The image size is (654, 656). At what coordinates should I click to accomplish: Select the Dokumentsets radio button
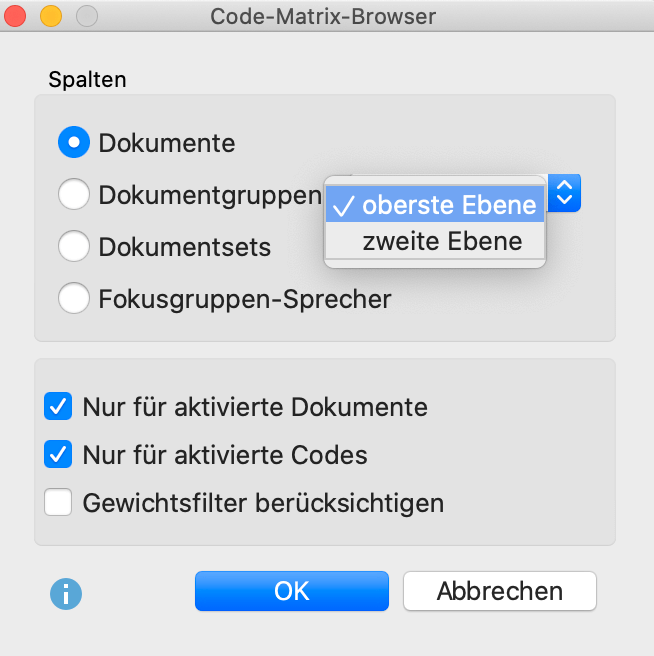point(74,247)
